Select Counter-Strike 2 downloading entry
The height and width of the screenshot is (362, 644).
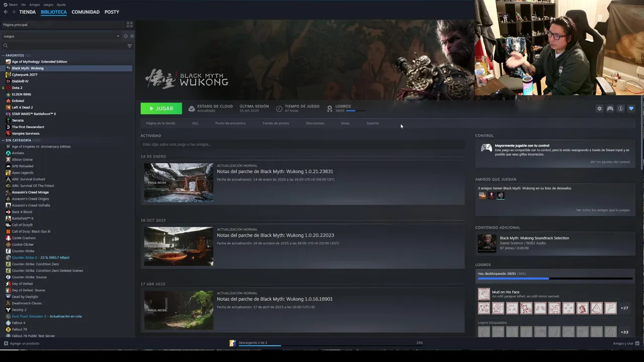pos(41,258)
